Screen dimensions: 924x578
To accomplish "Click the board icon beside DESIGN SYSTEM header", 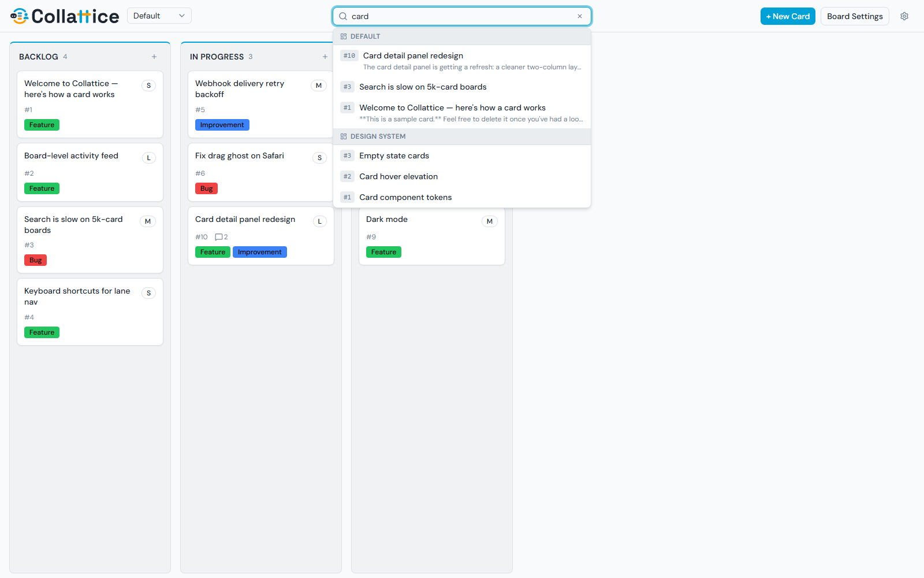I will 344,136.
